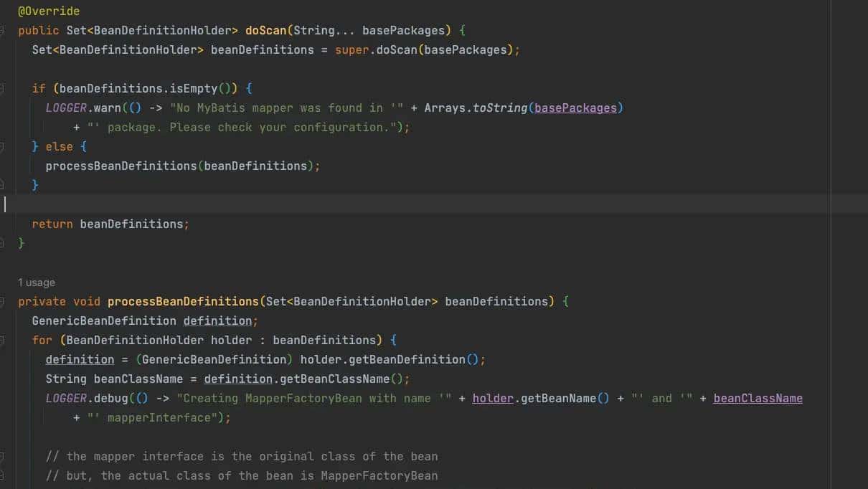Collapse the if isEmpty block in gutter
The image size is (868, 489).
coord(2,89)
